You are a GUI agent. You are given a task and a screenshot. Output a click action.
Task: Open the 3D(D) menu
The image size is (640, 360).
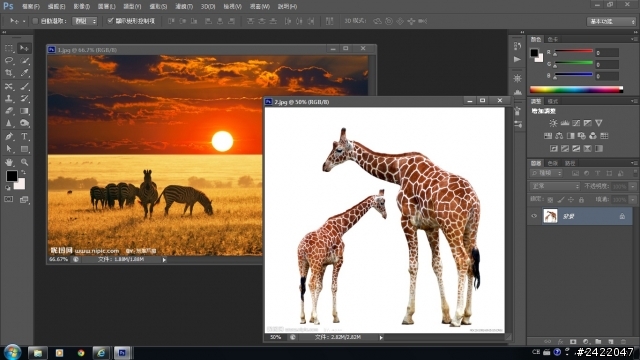click(208, 7)
